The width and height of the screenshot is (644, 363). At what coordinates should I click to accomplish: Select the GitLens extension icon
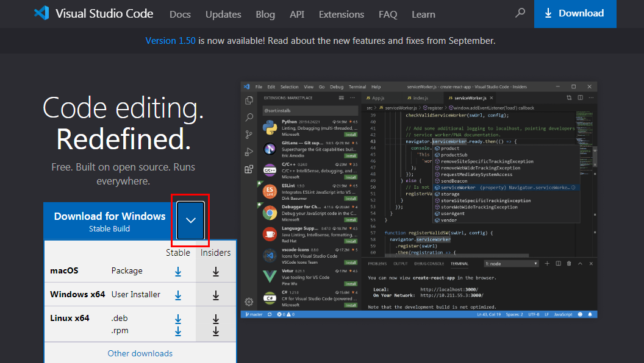coord(270,149)
